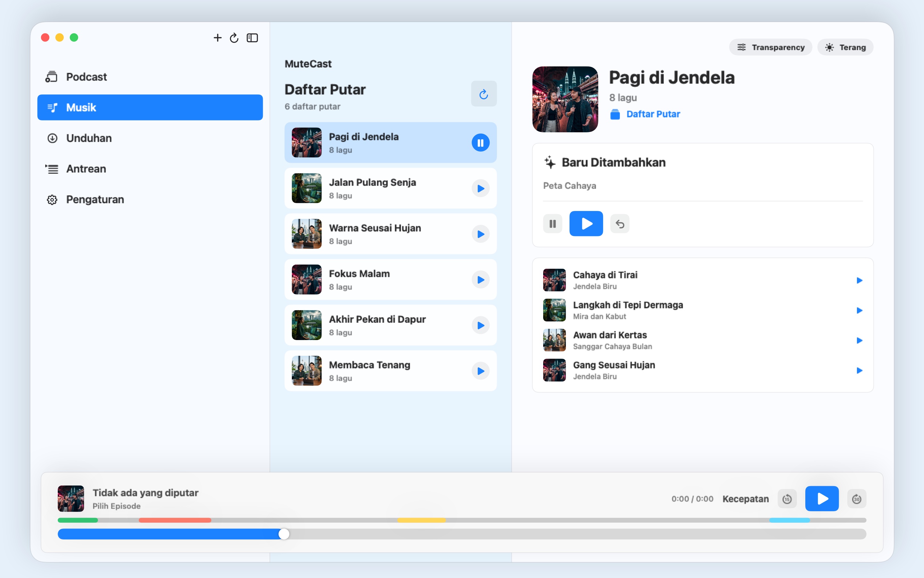
Task: Play the track Gang Seusai Hujan
Action: click(860, 371)
